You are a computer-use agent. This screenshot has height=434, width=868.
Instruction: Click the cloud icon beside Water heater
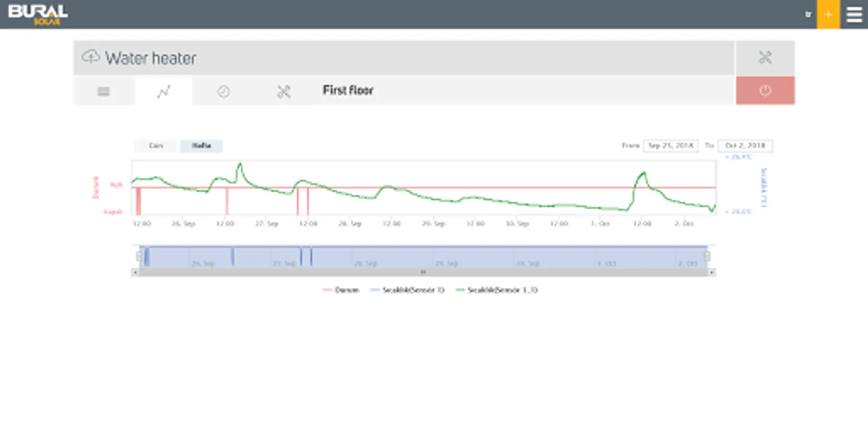(91, 57)
